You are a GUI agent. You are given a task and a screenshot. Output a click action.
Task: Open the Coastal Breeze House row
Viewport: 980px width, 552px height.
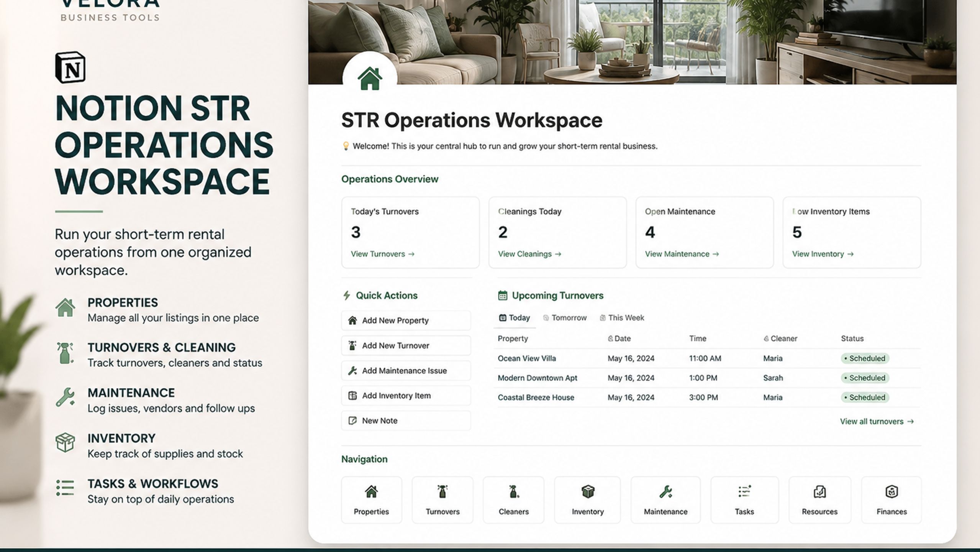[x=707, y=398]
